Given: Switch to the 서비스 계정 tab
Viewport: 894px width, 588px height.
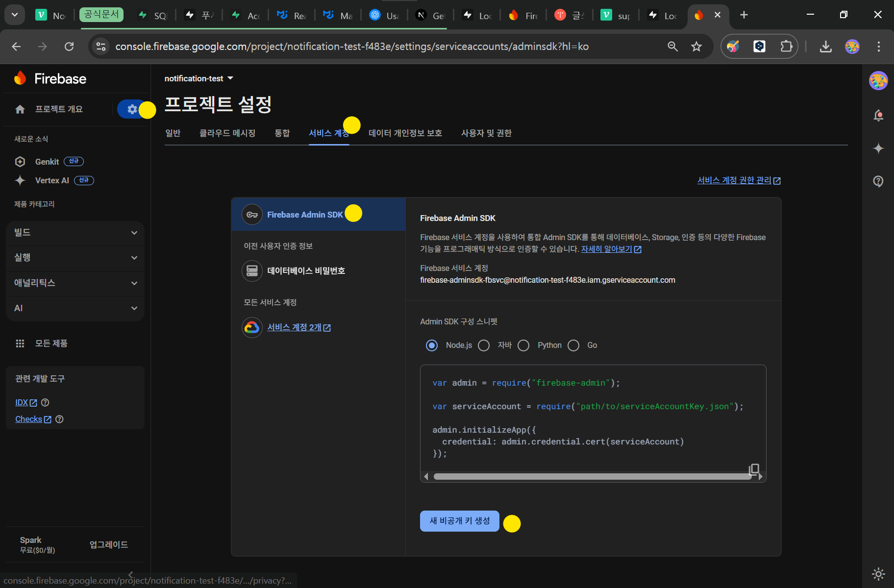Looking at the screenshot, I should coord(329,133).
